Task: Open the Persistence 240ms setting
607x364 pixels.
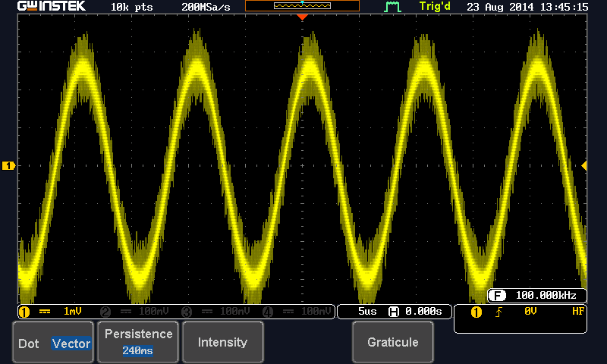Action: point(138,342)
